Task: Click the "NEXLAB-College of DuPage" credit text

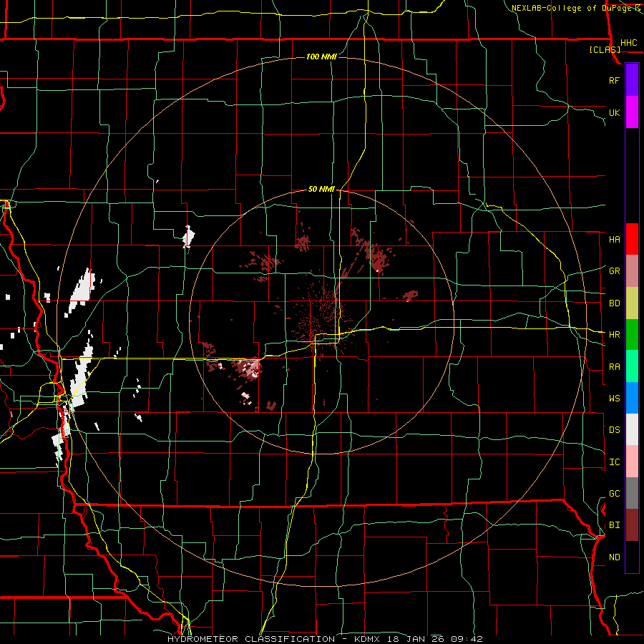Action: [x=572, y=8]
